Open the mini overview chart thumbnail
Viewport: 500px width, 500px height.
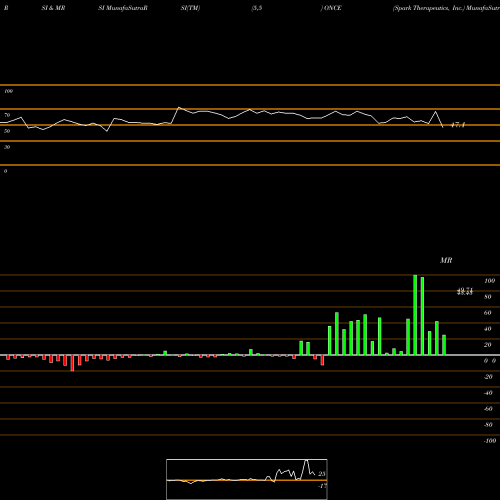[247, 479]
